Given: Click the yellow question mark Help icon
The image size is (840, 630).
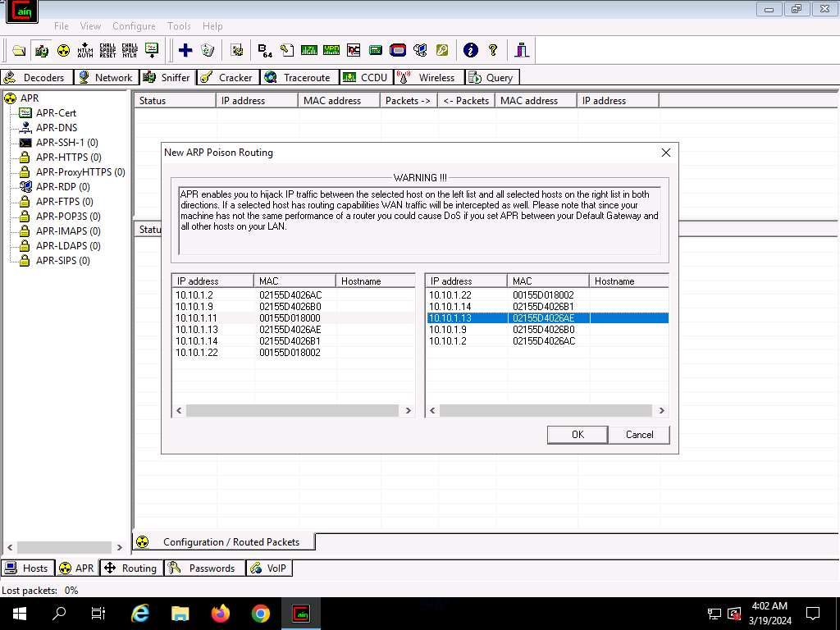Looking at the screenshot, I should coord(493,50).
